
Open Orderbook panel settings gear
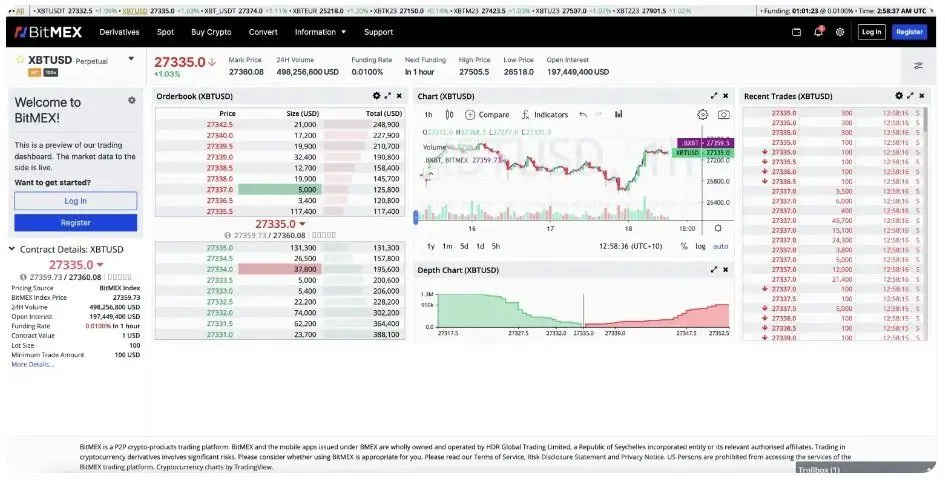click(377, 96)
